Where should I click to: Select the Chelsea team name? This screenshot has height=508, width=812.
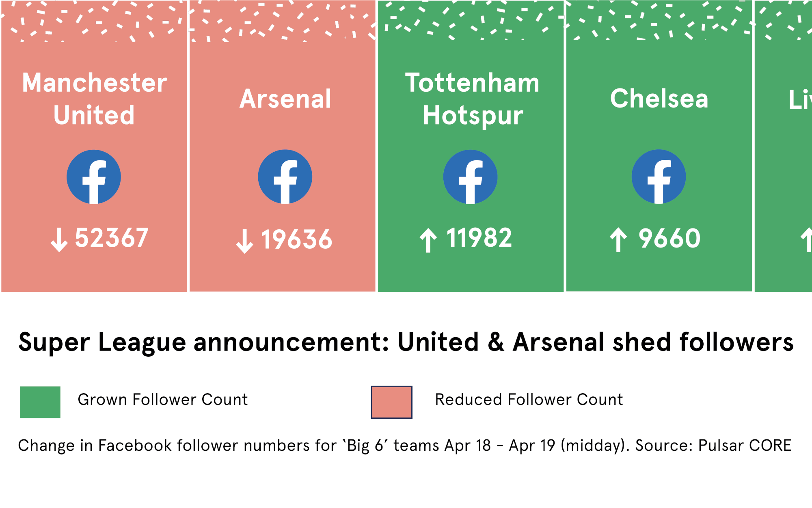[659, 99]
